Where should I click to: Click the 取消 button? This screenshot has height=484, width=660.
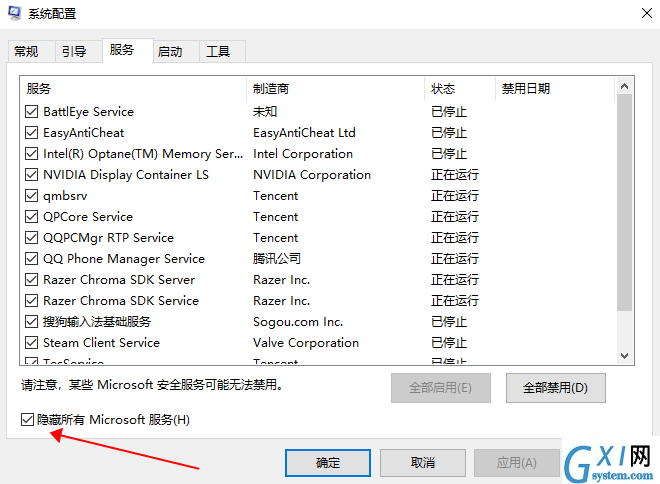point(423,463)
